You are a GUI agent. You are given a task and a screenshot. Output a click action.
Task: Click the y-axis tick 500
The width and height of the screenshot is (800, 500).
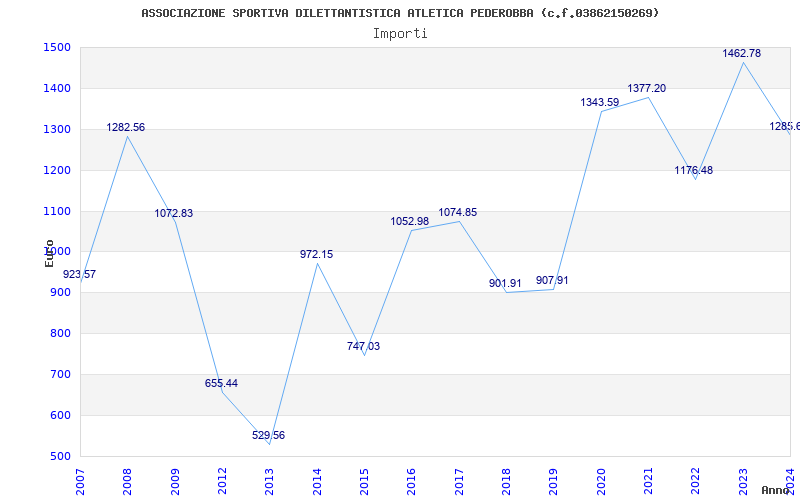click(58, 456)
